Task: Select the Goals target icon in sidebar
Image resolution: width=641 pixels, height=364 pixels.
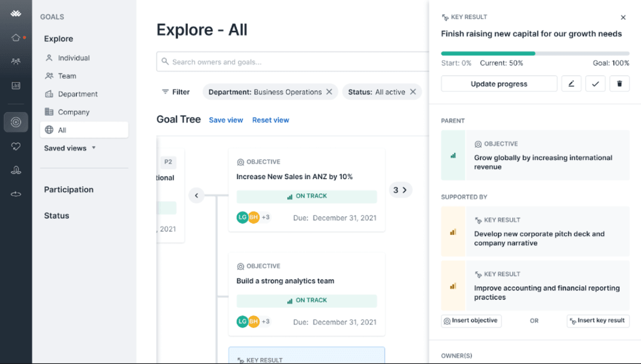Action: (16, 122)
